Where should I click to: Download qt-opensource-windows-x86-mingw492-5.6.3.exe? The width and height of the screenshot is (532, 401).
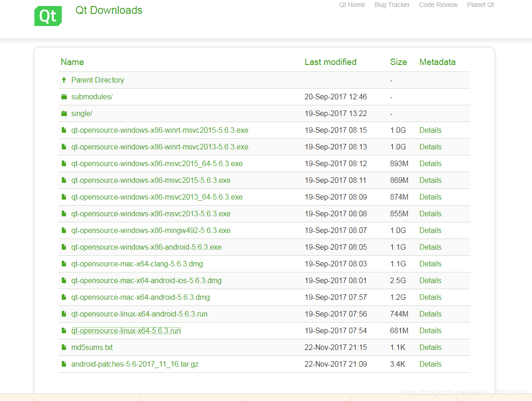151,231
